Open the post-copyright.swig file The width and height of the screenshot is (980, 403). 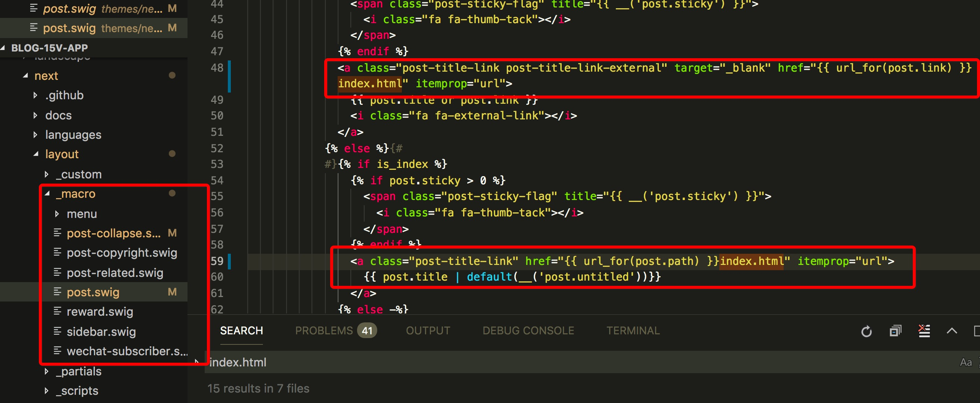click(122, 253)
